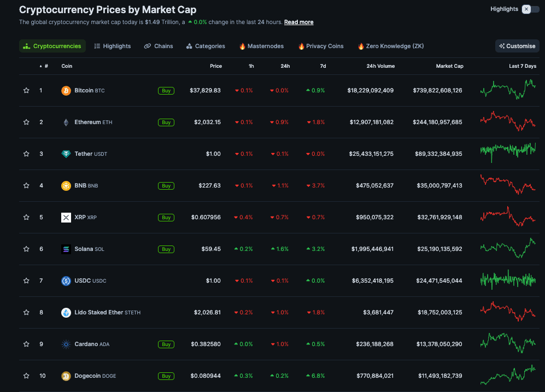The width and height of the screenshot is (545, 392).
Task: Open Bitcoin's last 7 days sparkline chart
Action: click(508, 89)
